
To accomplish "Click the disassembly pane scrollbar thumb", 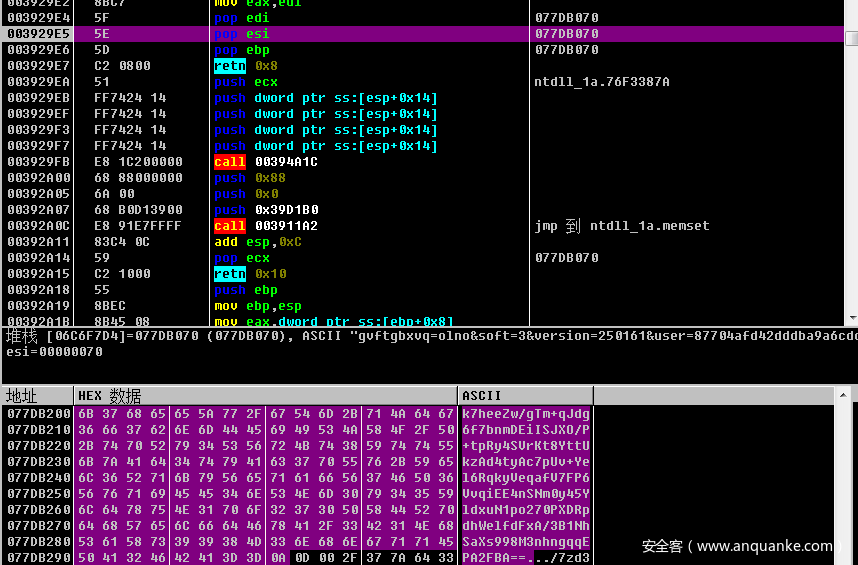I will tap(850, 39).
